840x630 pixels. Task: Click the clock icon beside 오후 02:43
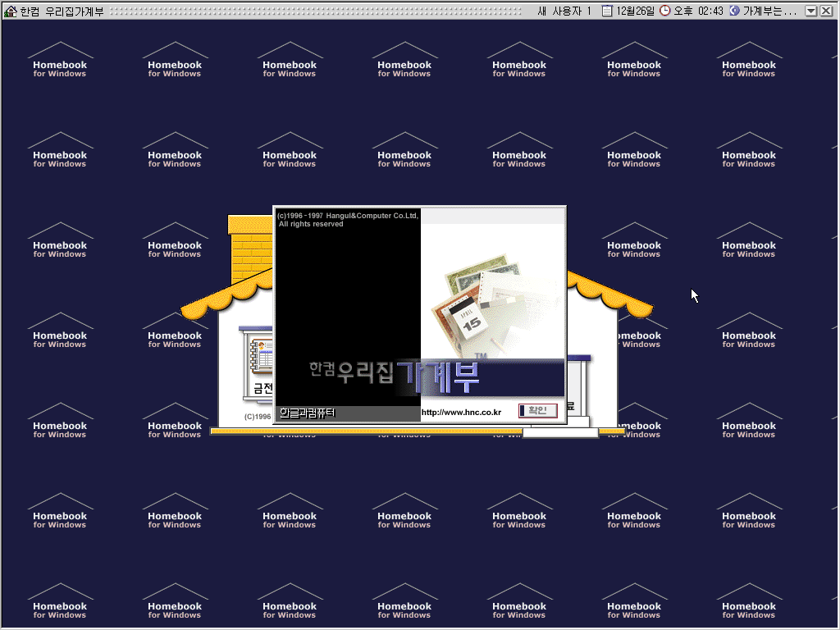(664, 11)
